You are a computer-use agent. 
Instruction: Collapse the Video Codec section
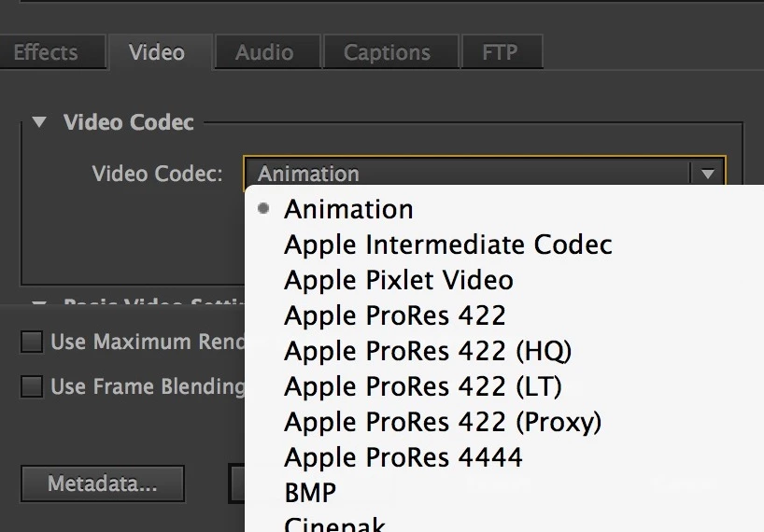coord(38,122)
